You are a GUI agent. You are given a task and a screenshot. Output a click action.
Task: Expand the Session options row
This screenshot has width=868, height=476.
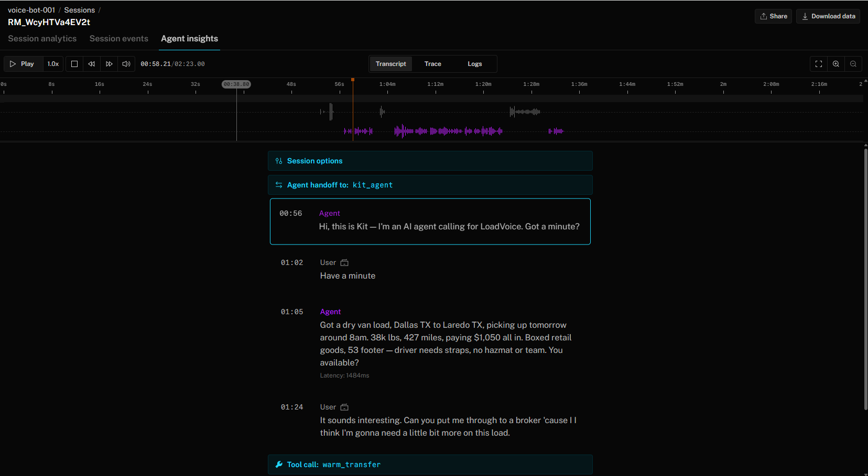pyautogui.click(x=430, y=161)
